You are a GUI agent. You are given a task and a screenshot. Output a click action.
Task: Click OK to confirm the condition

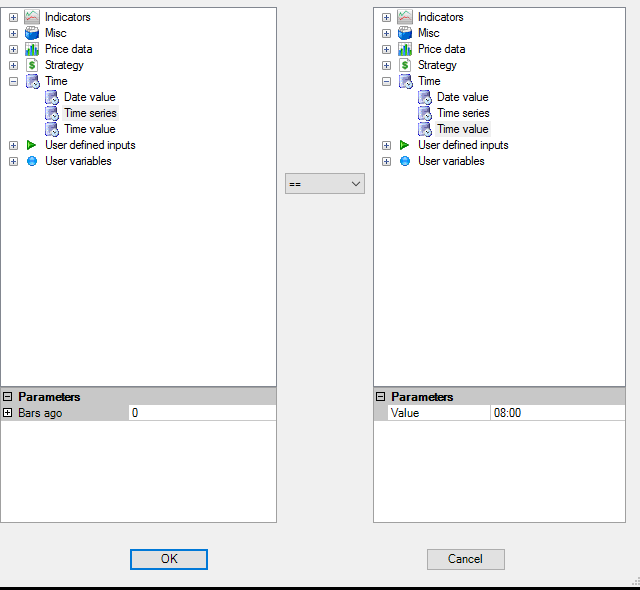click(169, 559)
